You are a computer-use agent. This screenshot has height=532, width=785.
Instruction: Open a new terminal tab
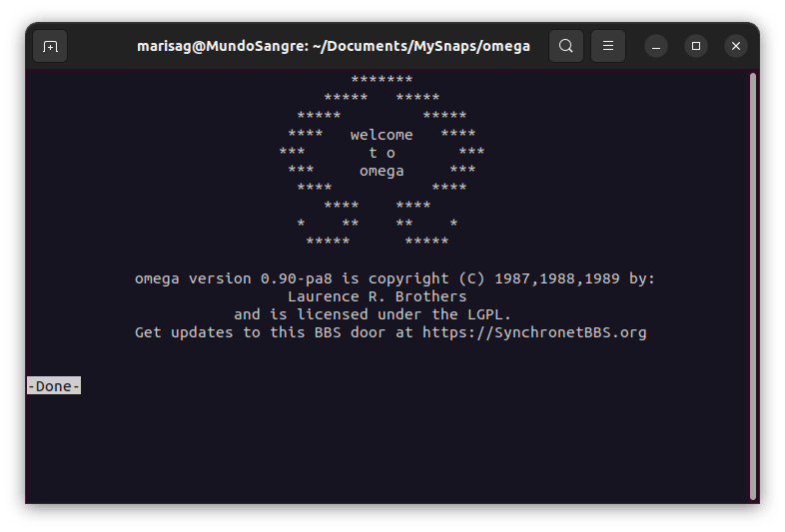[50, 46]
